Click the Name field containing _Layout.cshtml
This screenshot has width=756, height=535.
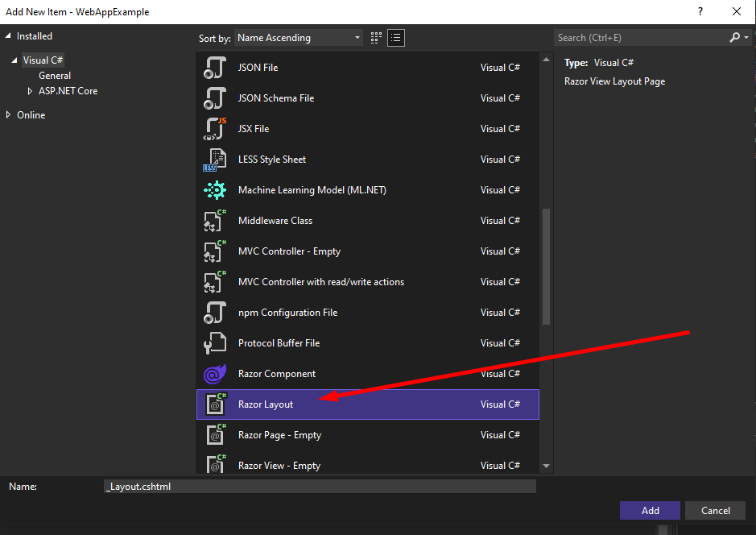[x=320, y=487]
